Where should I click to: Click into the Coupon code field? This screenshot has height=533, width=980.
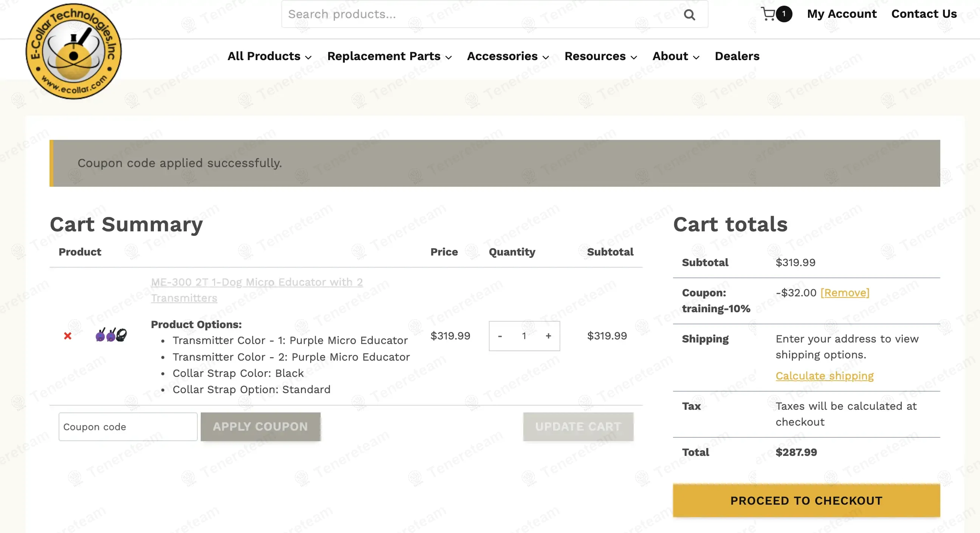pos(128,427)
